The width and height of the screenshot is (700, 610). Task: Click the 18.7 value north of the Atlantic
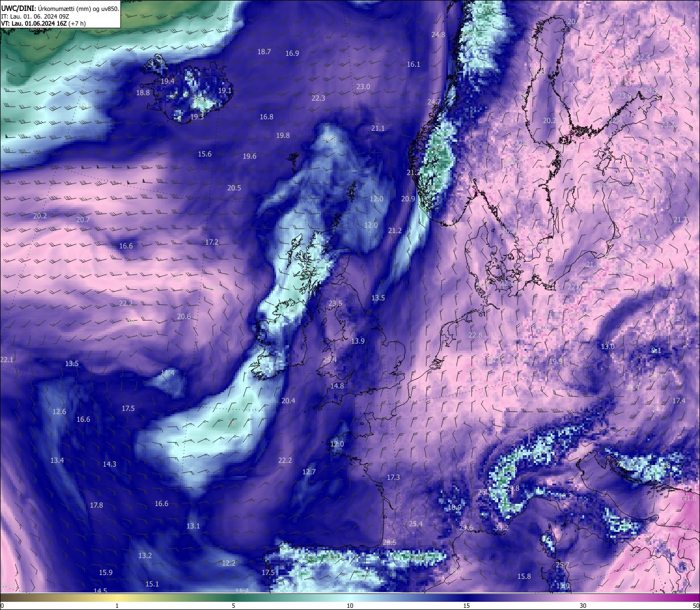[x=264, y=51]
